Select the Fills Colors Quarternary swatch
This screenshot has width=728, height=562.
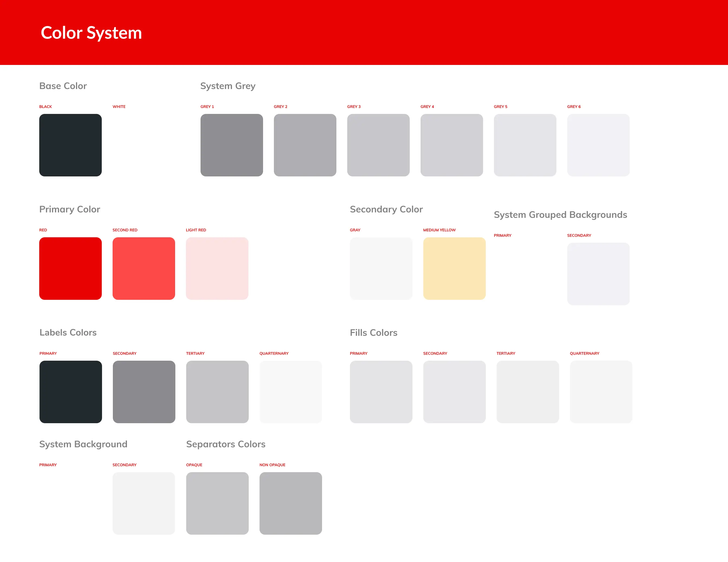[601, 392]
